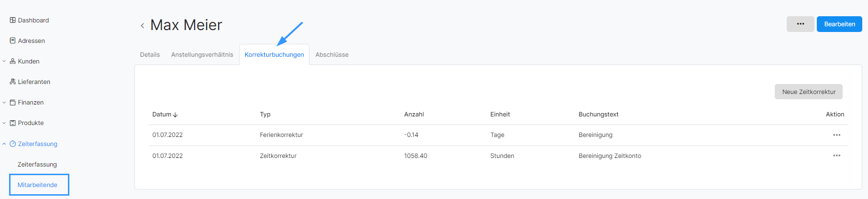Click the Kunden people icon
This screenshot has height=199, width=868.
pyautogui.click(x=12, y=61)
